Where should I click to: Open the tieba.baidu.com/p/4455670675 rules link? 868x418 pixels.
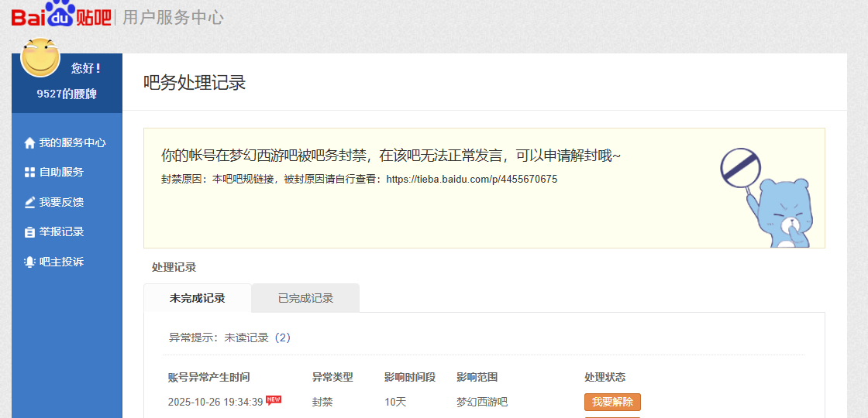471,180
